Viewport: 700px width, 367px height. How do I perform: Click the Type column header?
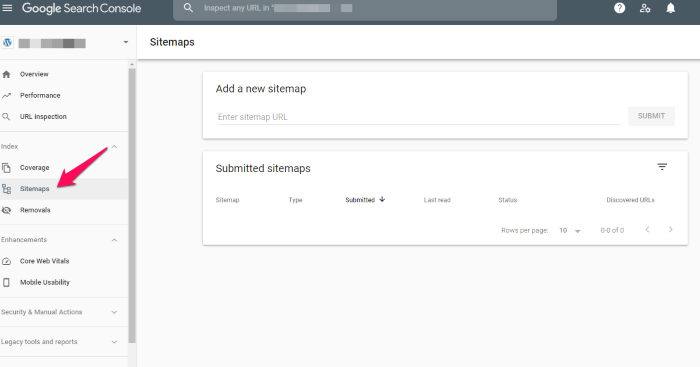pyautogui.click(x=295, y=200)
